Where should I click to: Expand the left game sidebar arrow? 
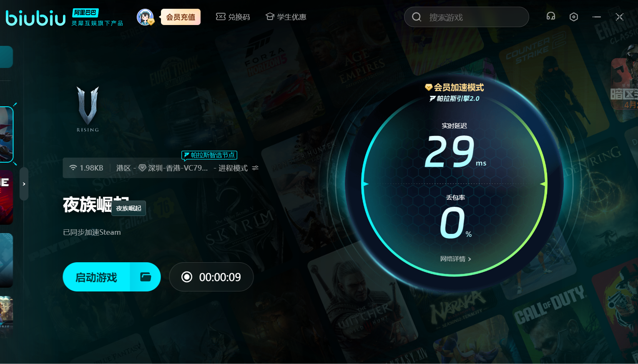[x=24, y=184]
